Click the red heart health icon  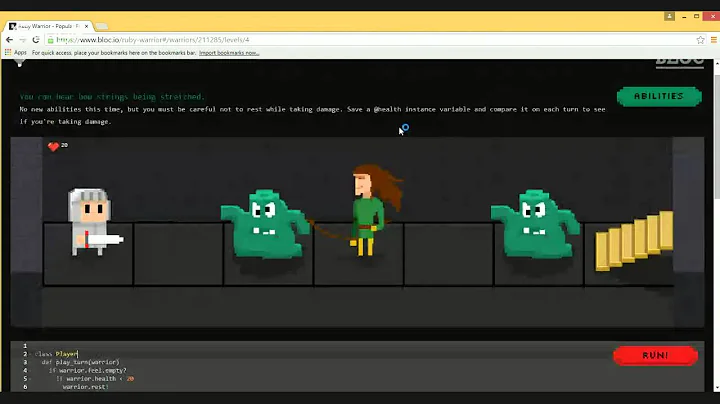[53, 146]
